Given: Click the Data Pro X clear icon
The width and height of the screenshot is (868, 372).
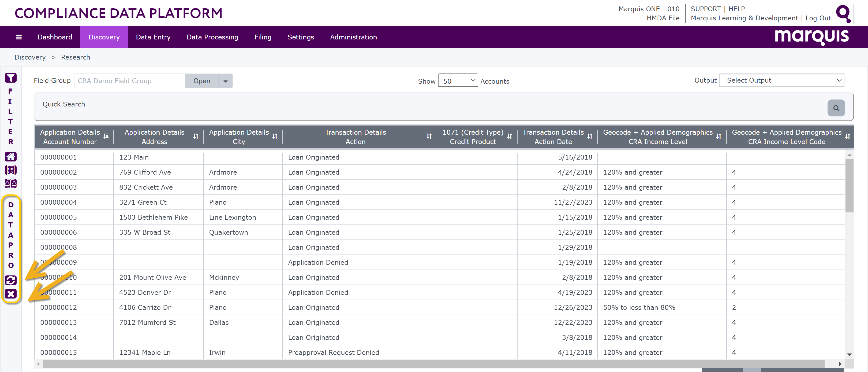Looking at the screenshot, I should pos(10,294).
